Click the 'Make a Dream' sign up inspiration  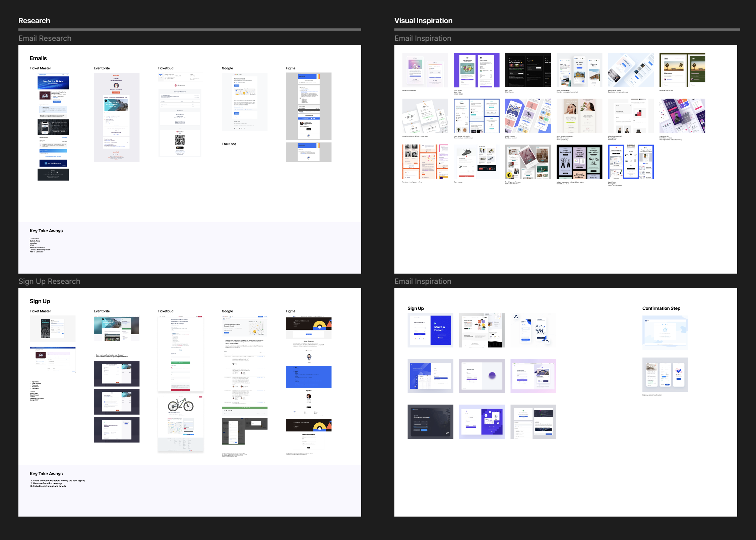(430, 330)
